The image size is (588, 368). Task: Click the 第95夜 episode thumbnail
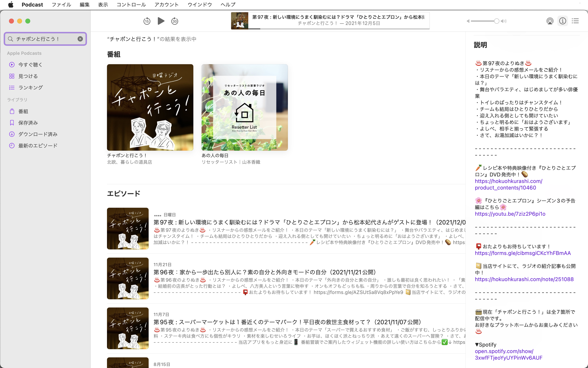click(128, 328)
